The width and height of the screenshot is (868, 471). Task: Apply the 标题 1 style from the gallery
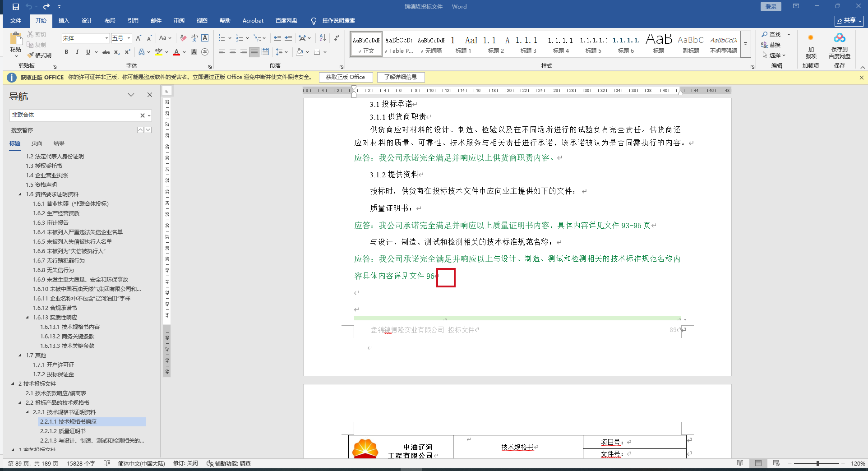(x=463, y=44)
